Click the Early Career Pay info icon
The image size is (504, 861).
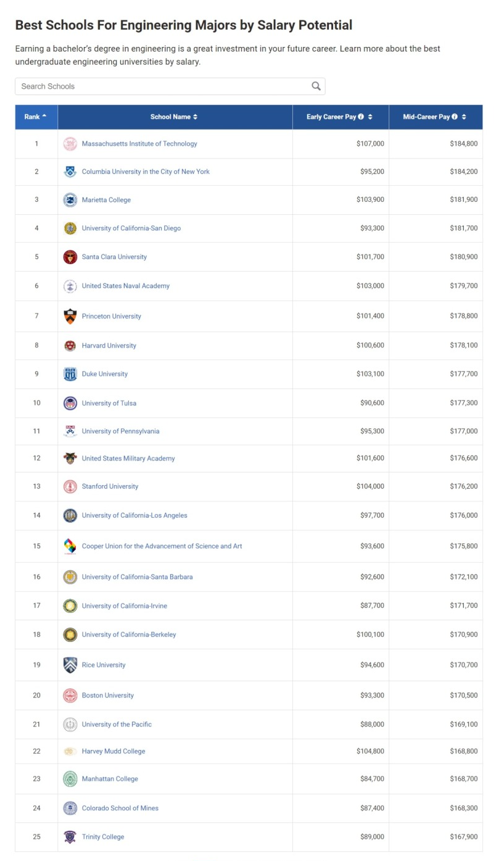pos(361,117)
